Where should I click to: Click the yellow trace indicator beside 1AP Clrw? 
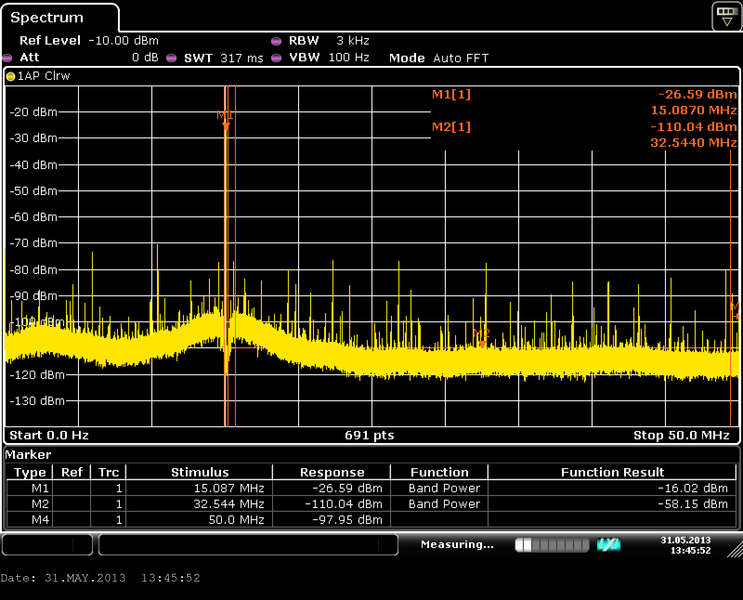[x=11, y=76]
